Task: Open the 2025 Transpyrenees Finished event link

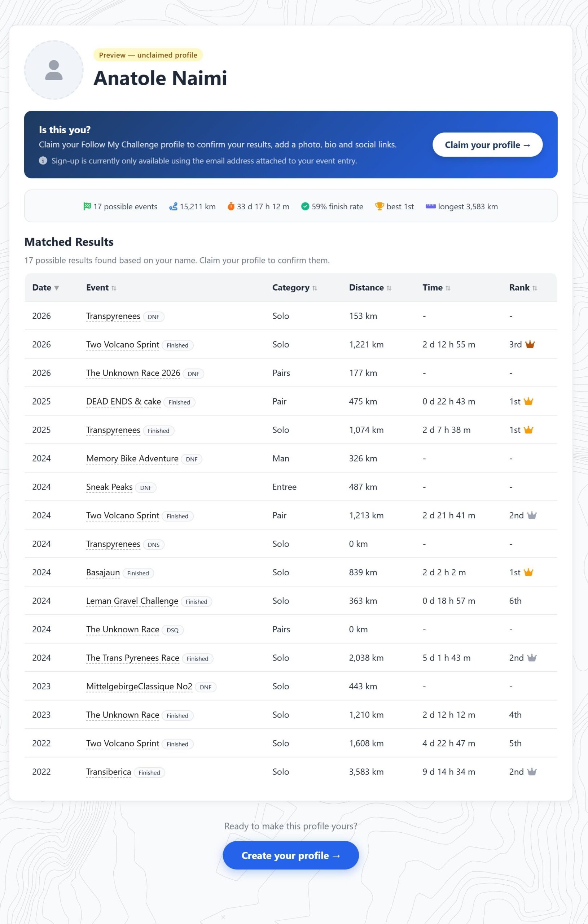Action: [x=113, y=430]
